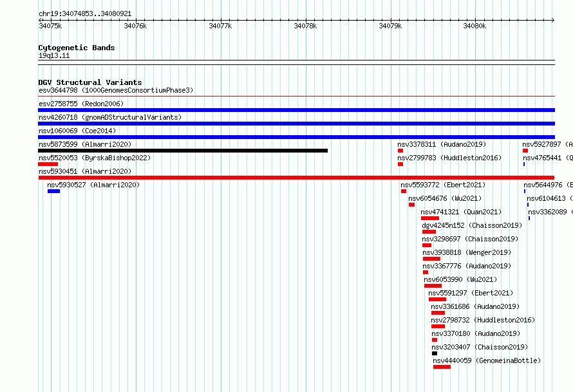Click the 19q13.11 cytogenetic band label
The width and height of the screenshot is (573, 392).
54,55
